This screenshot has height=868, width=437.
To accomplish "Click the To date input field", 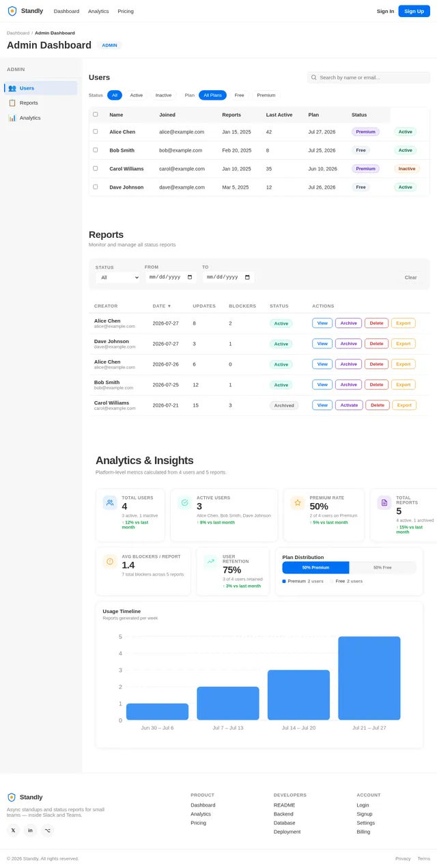I will [228, 277].
